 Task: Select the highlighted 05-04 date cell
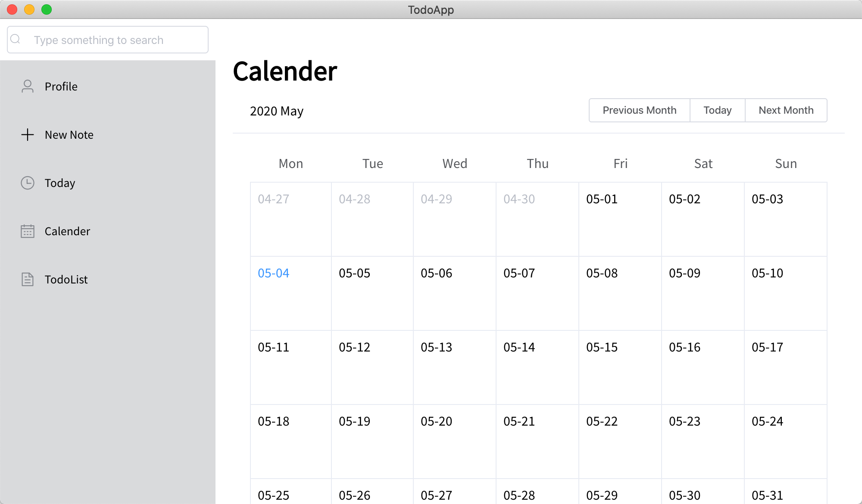pos(290,293)
